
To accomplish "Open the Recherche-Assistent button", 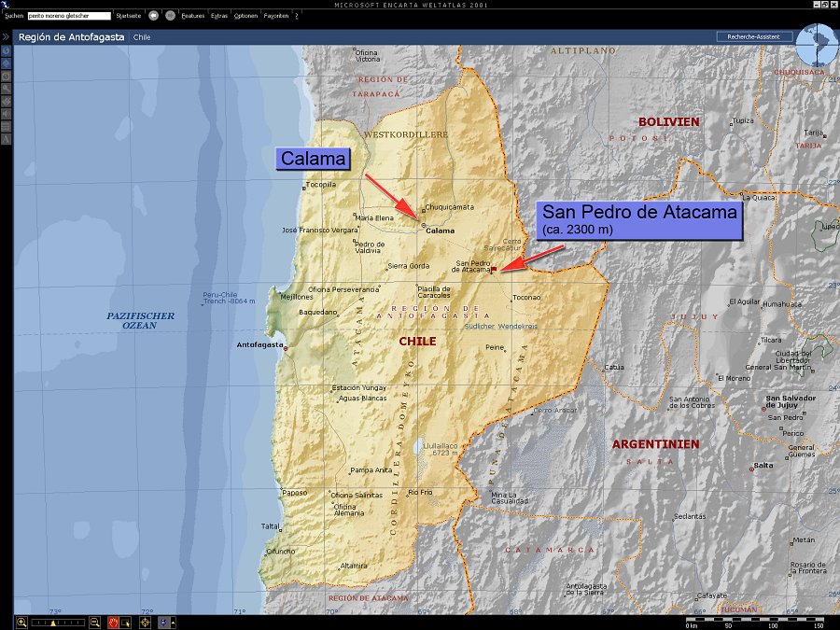I will pyautogui.click(x=754, y=36).
